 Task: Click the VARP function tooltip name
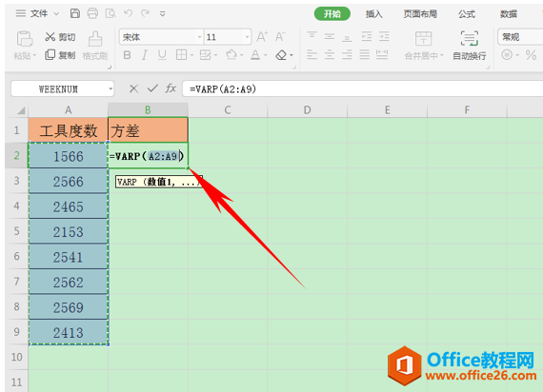127,182
